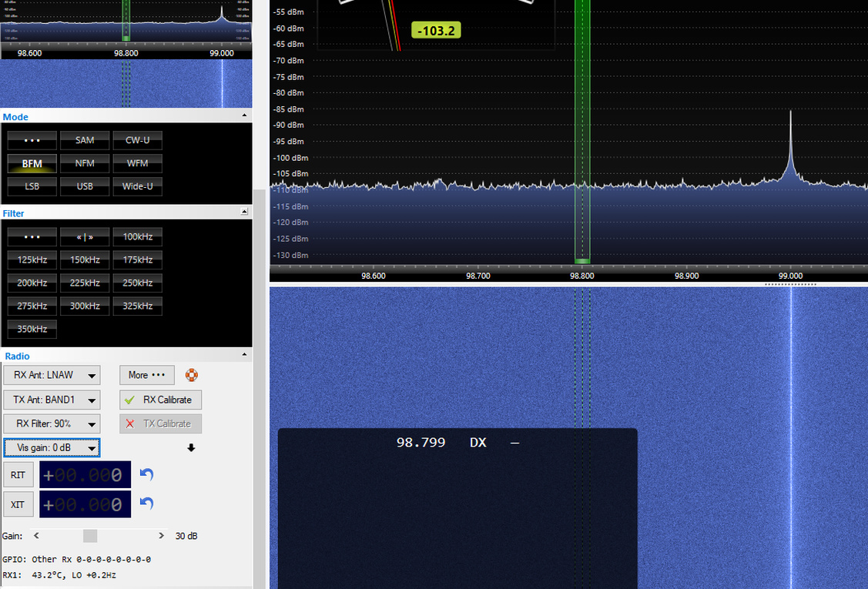Select the USB mode button
Screen dimensions: 868x589
(85, 186)
